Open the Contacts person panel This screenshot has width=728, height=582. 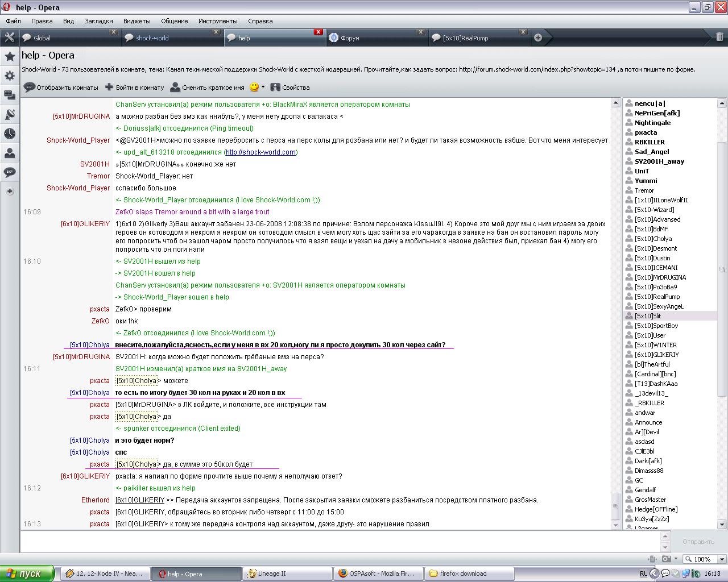coord(10,153)
